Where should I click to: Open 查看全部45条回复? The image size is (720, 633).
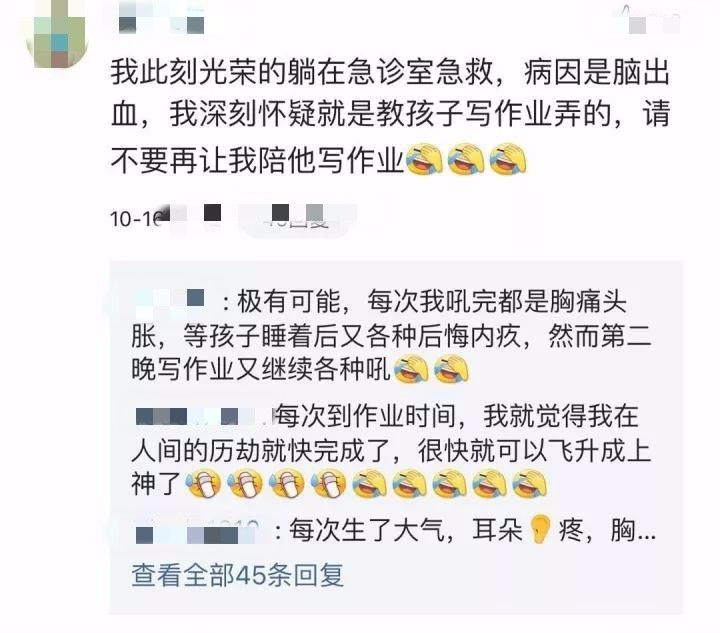pyautogui.click(x=237, y=575)
